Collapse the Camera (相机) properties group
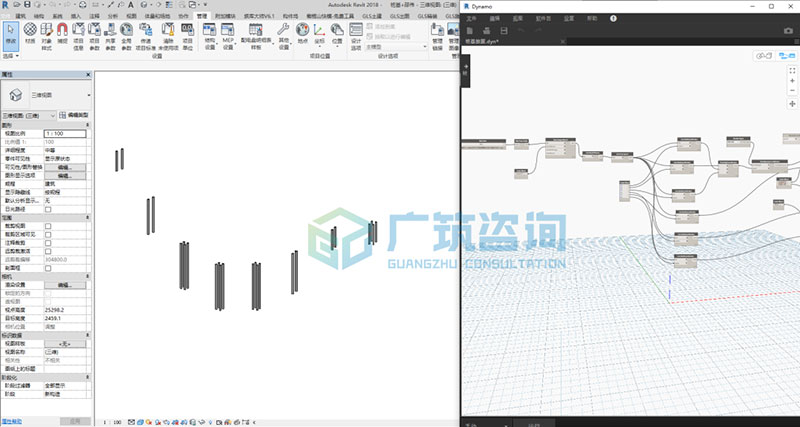This screenshot has width=800, height=427. pyautogui.click(x=87, y=276)
